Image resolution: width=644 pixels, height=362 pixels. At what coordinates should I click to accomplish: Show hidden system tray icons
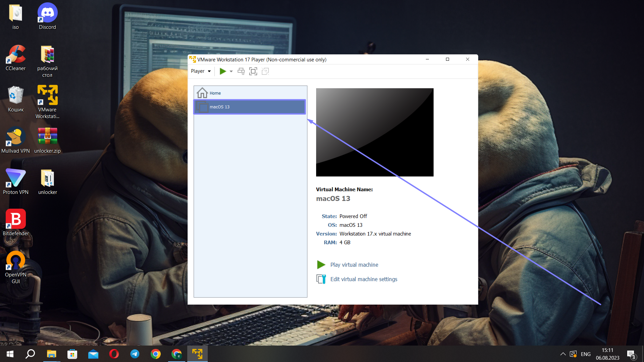point(563,354)
